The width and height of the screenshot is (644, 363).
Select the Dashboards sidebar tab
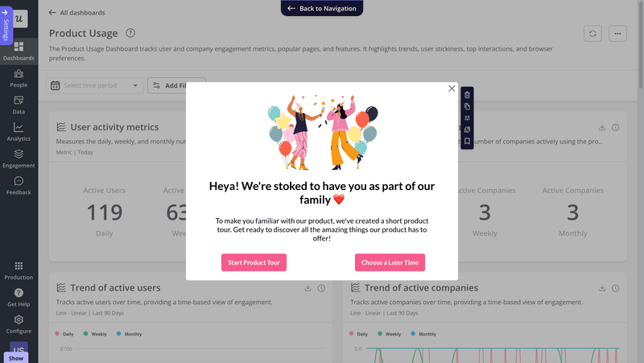[x=19, y=52]
